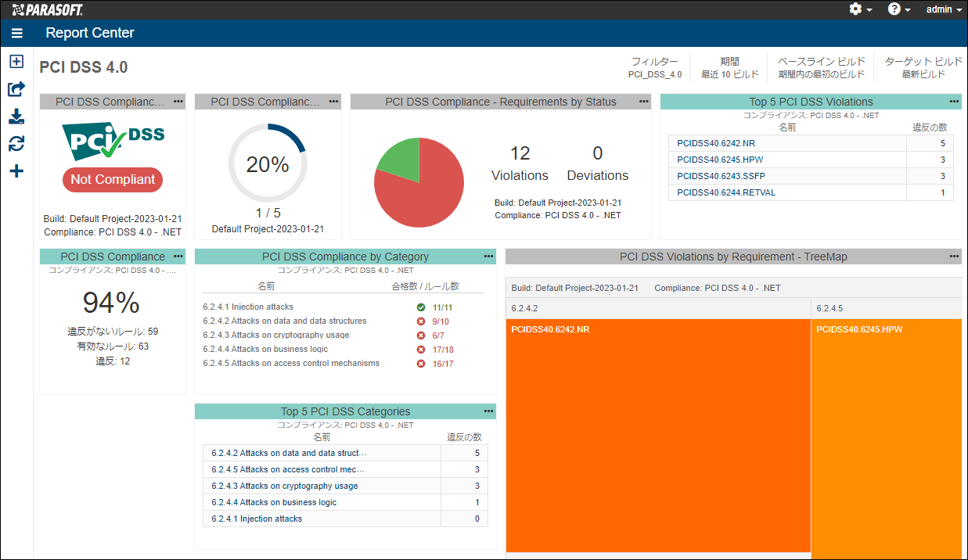968x560 pixels.
Task: Click red X icon next to 16/17
Action: [x=421, y=364]
